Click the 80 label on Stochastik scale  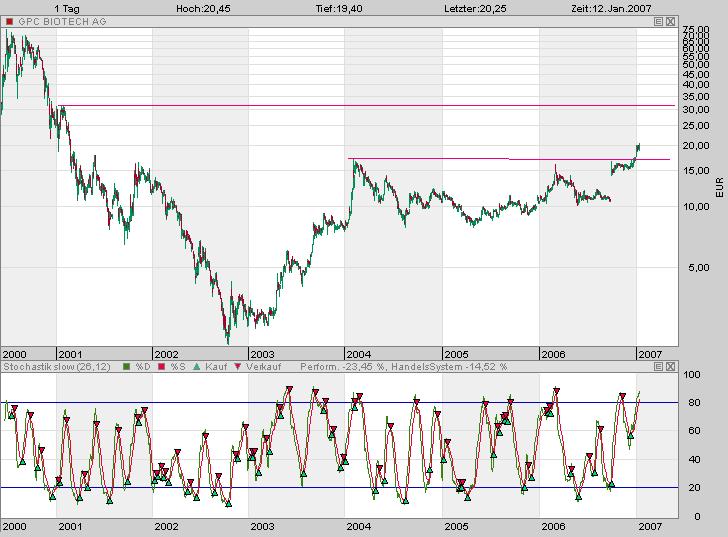click(694, 403)
